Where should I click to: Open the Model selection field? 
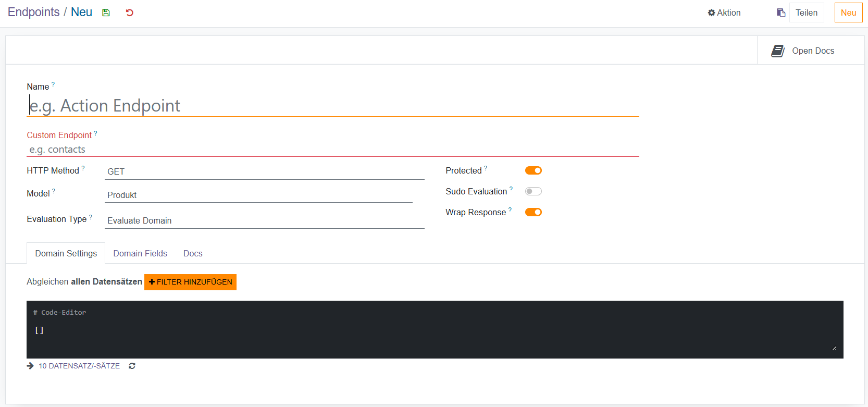pos(258,195)
